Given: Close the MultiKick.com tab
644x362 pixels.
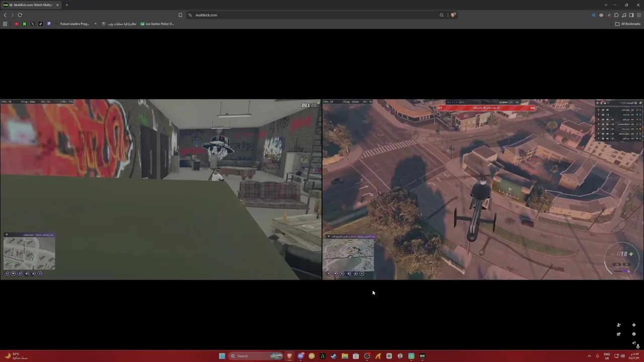Looking at the screenshot, I should point(57,5).
